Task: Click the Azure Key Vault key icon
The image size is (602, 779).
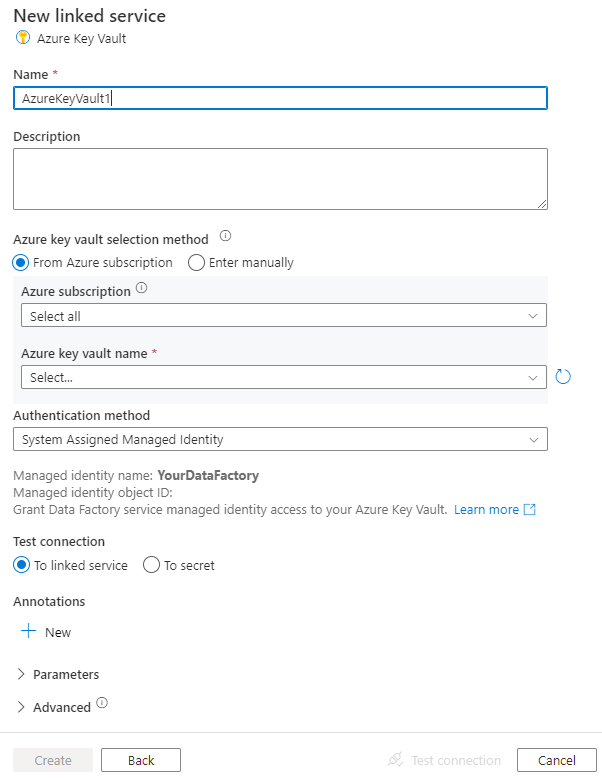Action: click(22, 38)
